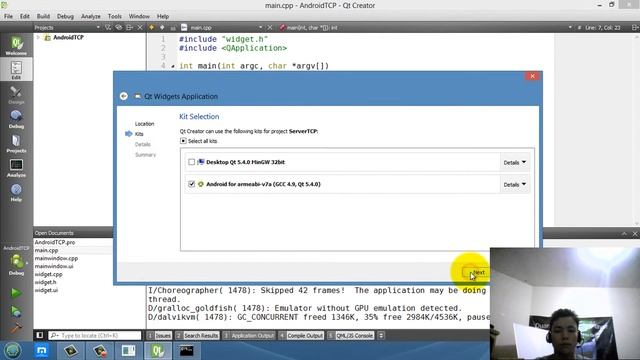Build project with the hammer icon
Viewport: 640px width, 360px height.
click(16, 328)
